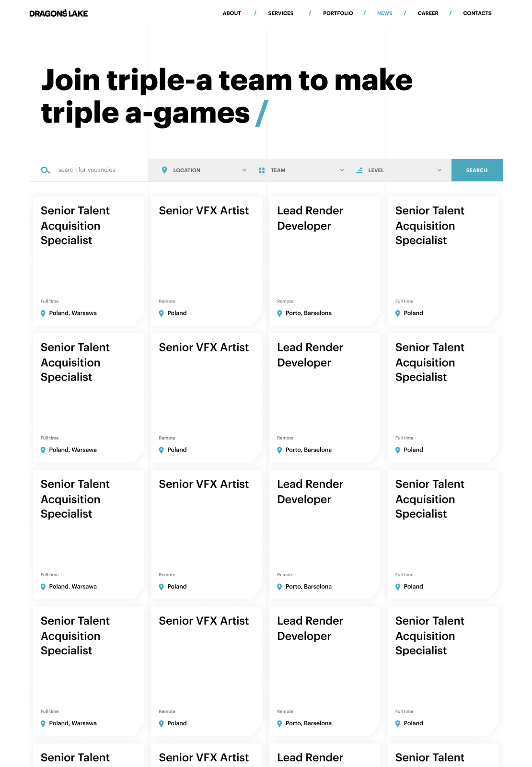Click the location pin icon in filter bar
Image resolution: width=532 pixels, height=767 pixels.
coord(164,170)
